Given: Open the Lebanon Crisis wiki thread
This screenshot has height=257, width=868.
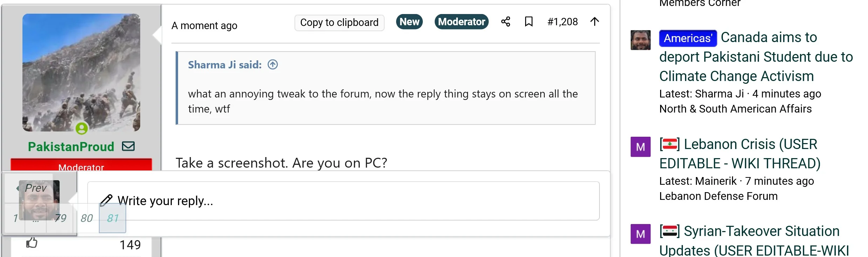Looking at the screenshot, I should (740, 154).
